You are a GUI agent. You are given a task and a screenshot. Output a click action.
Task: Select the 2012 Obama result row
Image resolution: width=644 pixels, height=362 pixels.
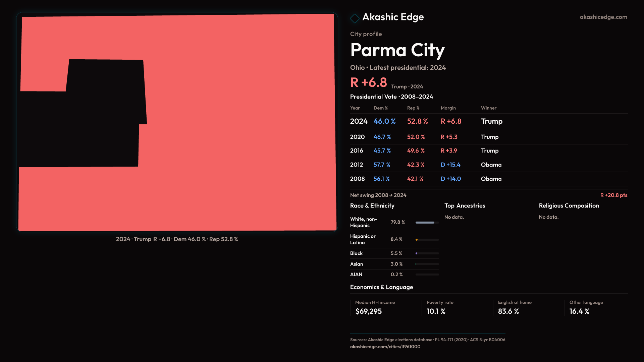pos(488,165)
